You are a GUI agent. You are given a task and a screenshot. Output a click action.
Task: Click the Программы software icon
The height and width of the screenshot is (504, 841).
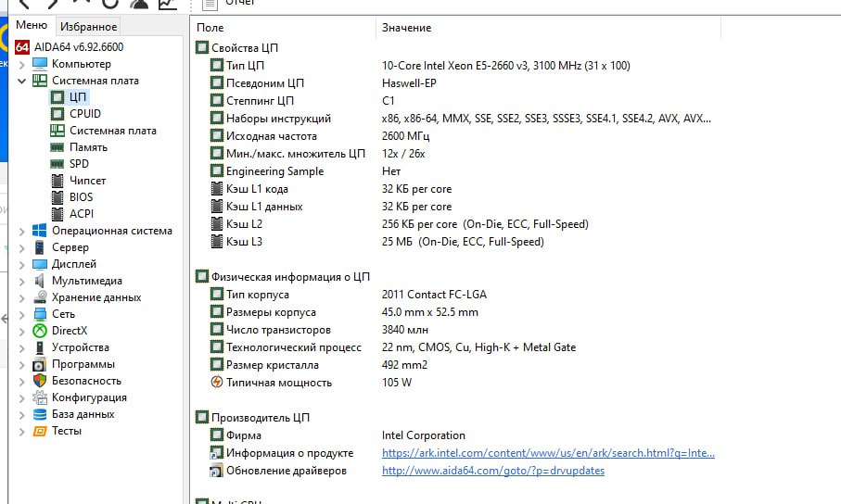coord(40,365)
